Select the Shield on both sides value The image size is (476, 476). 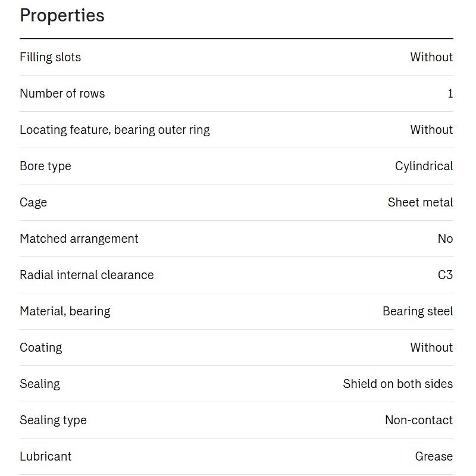click(x=398, y=384)
